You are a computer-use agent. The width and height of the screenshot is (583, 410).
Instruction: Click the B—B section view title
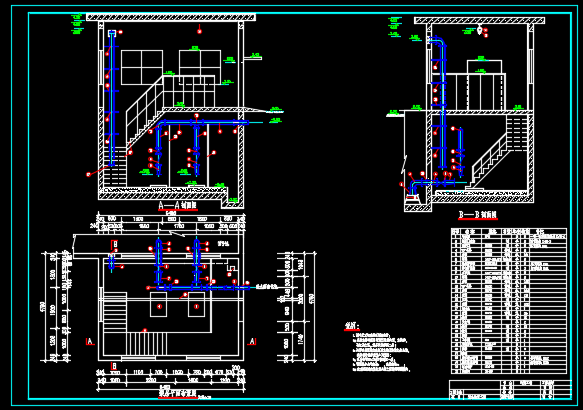click(478, 214)
